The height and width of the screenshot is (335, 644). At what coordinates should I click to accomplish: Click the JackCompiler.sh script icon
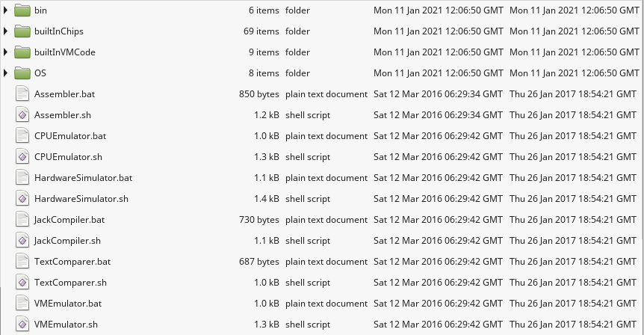point(22,241)
